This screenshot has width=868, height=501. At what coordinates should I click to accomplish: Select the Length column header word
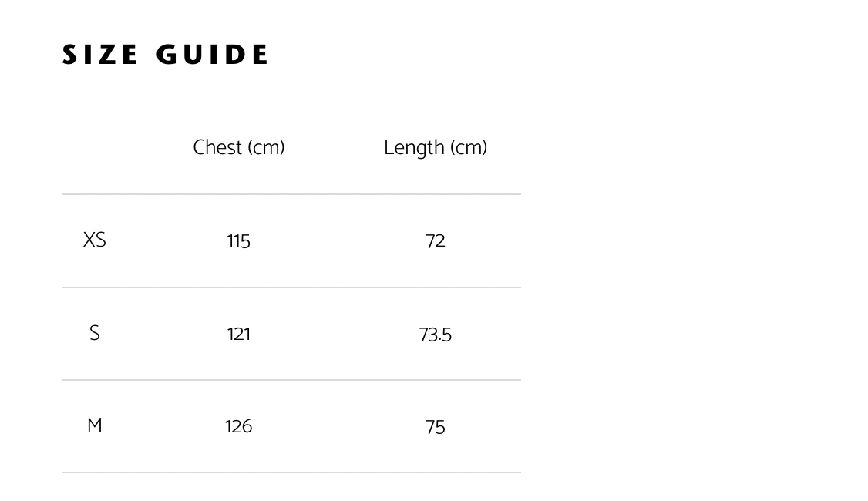tap(414, 148)
